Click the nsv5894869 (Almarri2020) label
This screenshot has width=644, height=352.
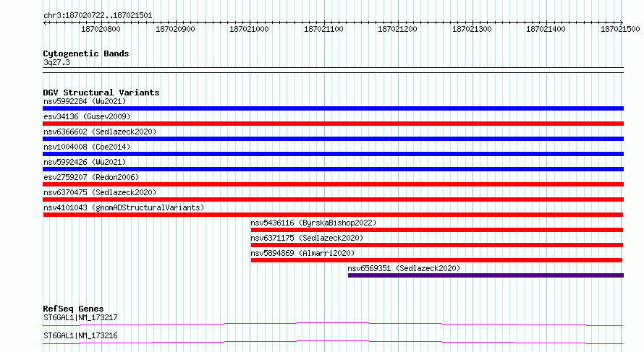click(x=302, y=253)
